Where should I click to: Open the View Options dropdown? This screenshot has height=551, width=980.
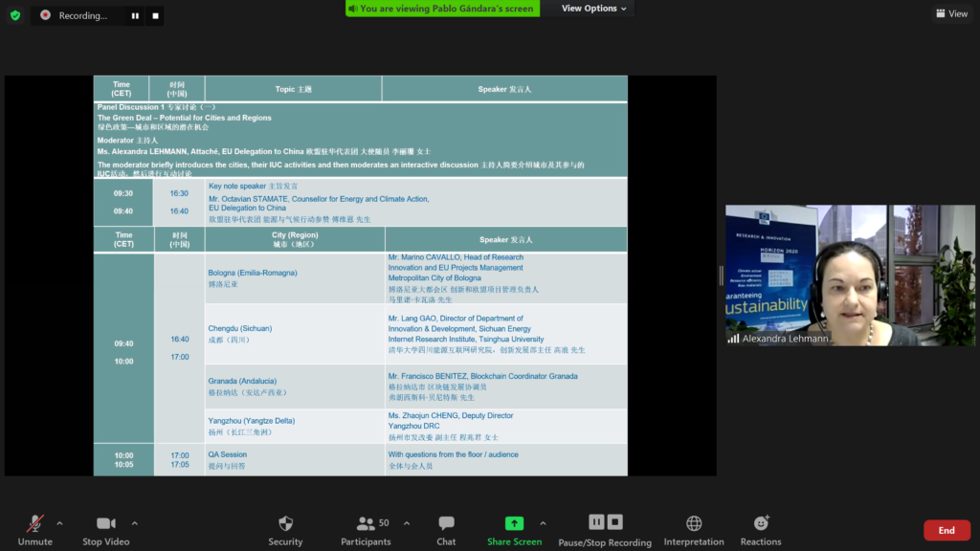point(594,9)
